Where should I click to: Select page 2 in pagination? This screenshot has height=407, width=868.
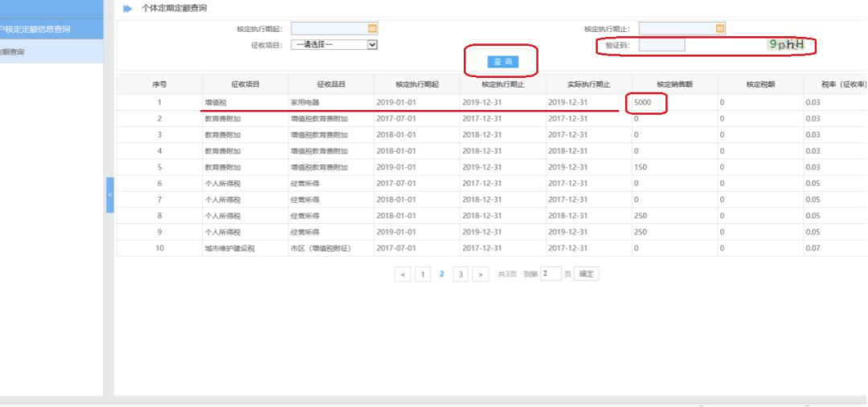pos(442,275)
